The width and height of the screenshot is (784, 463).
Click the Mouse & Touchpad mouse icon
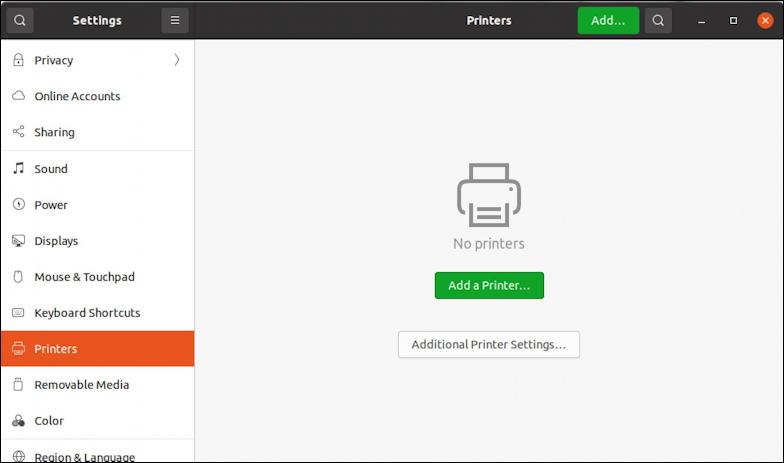tap(18, 276)
